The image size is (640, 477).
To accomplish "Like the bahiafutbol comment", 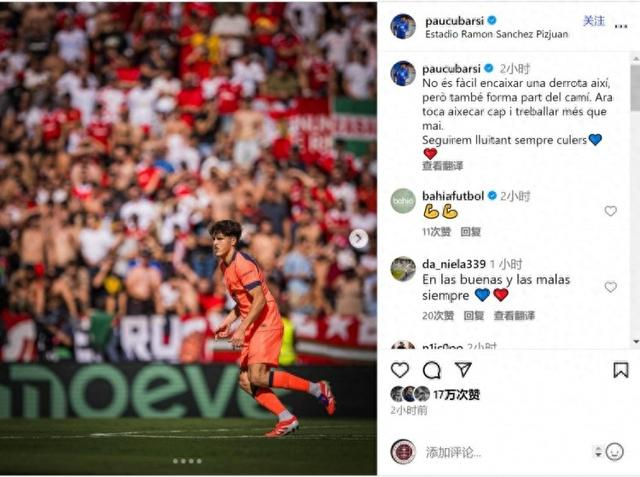I will 610,211.
